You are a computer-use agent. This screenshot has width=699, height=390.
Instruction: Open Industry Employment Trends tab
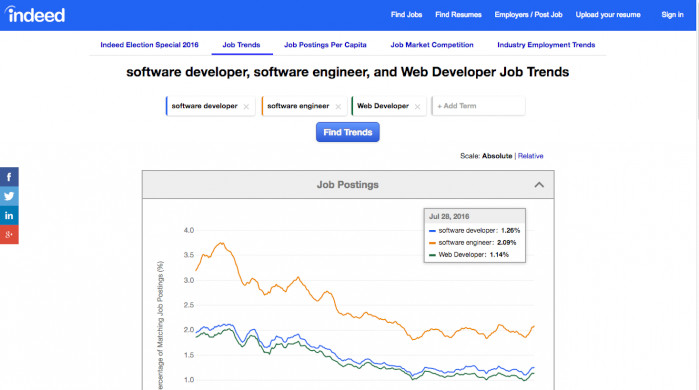546,45
